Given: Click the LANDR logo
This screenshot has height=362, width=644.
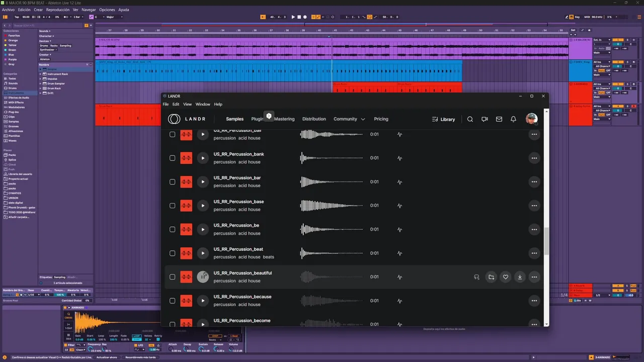Looking at the screenshot, I should click(187, 119).
